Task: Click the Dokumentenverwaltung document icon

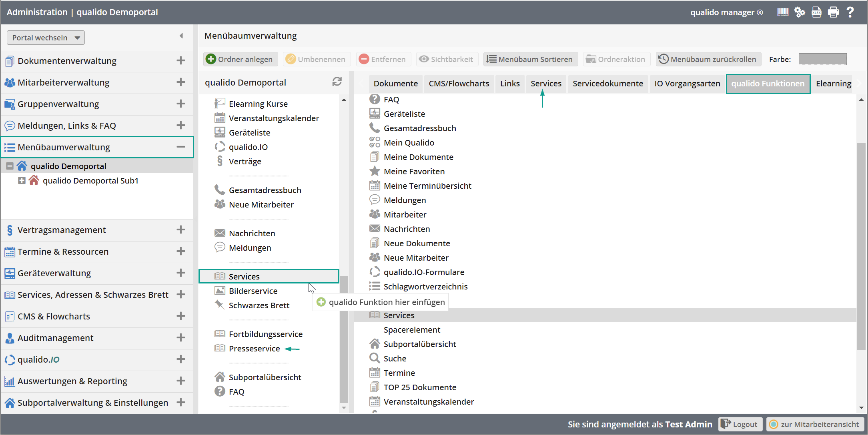Action: point(10,61)
